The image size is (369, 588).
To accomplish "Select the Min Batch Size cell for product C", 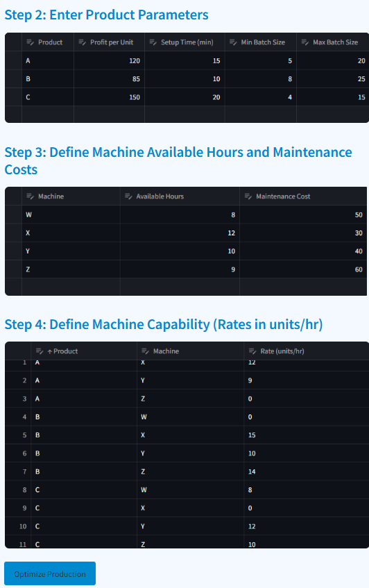I will [x=260, y=97].
